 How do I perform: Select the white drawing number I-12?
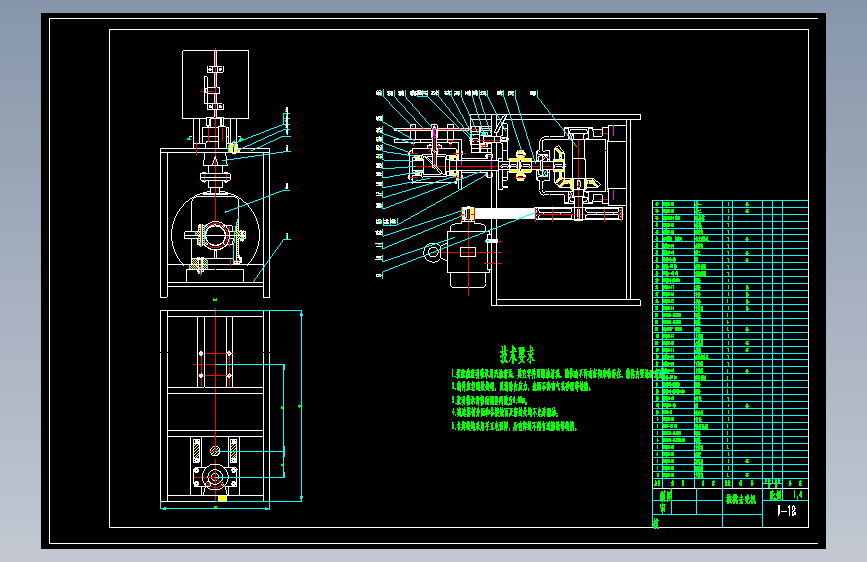[x=786, y=511]
